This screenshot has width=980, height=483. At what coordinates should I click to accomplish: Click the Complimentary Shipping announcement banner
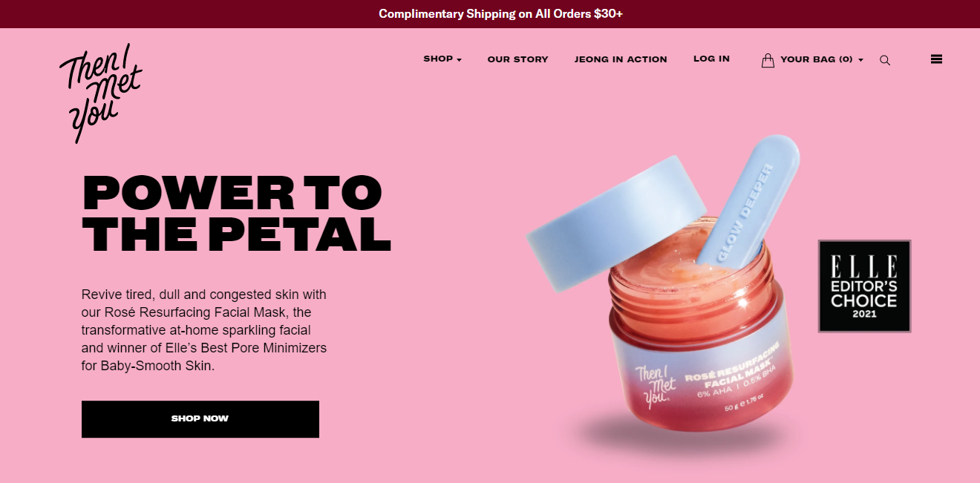(x=490, y=14)
